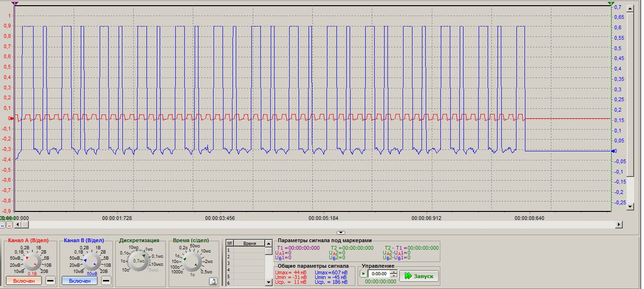644x289 pixels.
Task: Click the Время time-per-division knob
Action: click(x=192, y=262)
